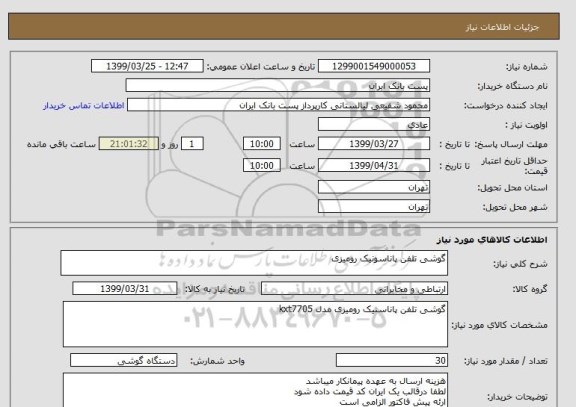Click the remaining days field showing 1
This screenshot has width=576, height=407.
pos(192,144)
